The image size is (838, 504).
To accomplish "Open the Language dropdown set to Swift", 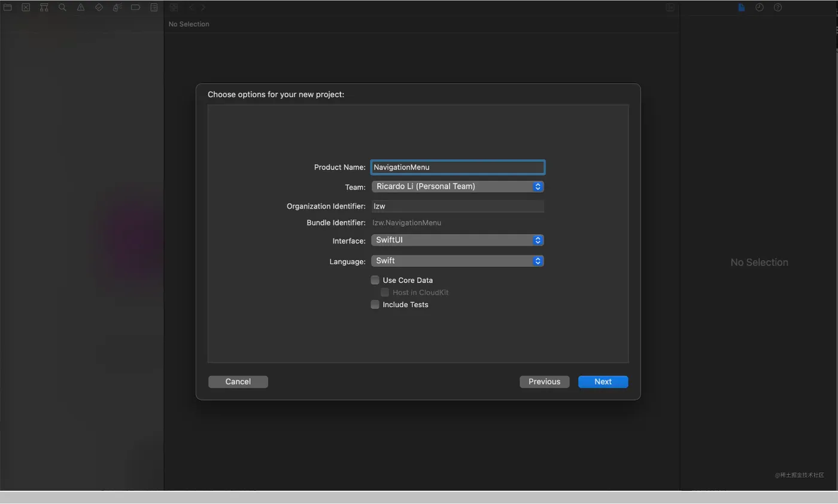I will (x=457, y=261).
